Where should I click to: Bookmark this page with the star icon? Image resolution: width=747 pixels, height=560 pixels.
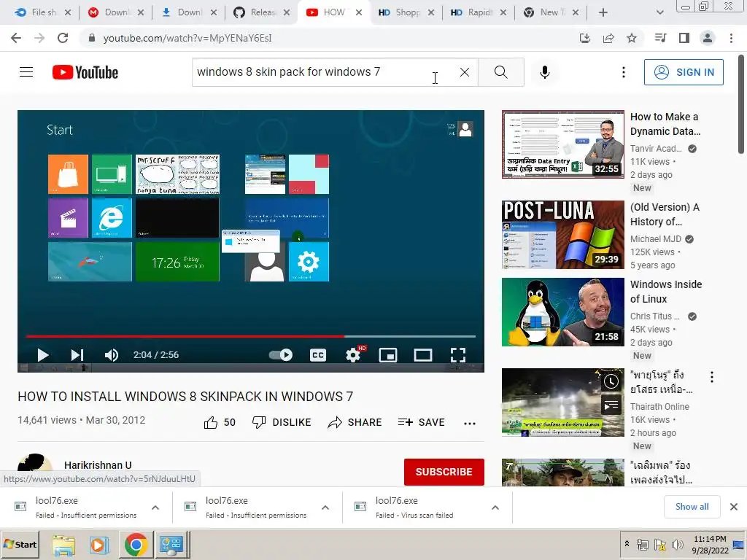click(632, 38)
